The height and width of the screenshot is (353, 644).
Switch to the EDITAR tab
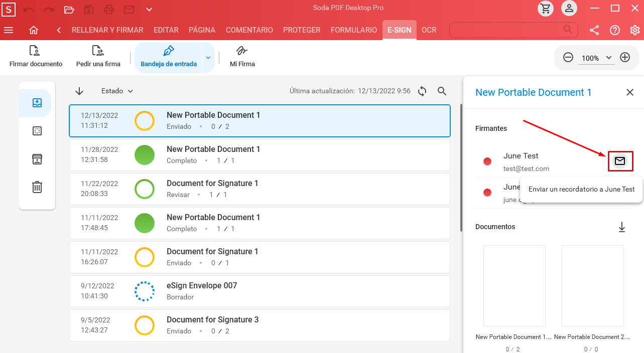click(166, 30)
